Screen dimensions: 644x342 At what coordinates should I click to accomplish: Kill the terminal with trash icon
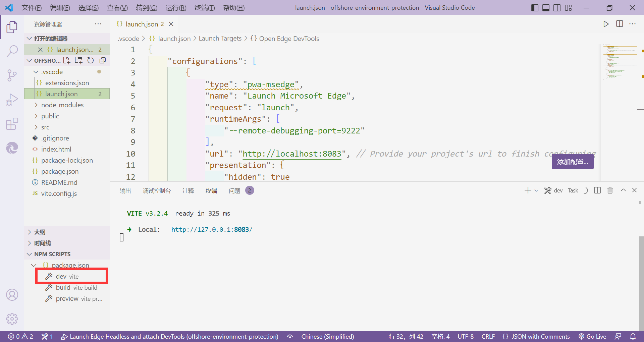[x=610, y=190]
